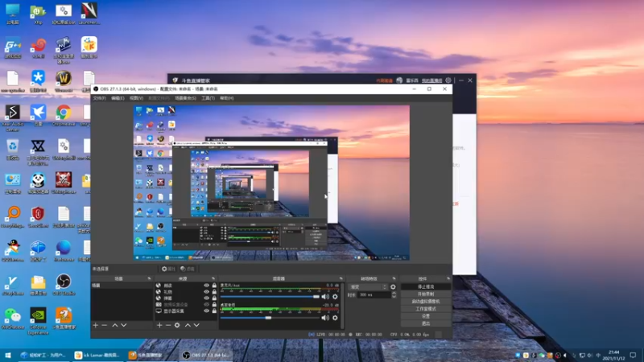The image size is (644, 362).
Task: Open transition properties gear next to 渐变
Action: 393,287
